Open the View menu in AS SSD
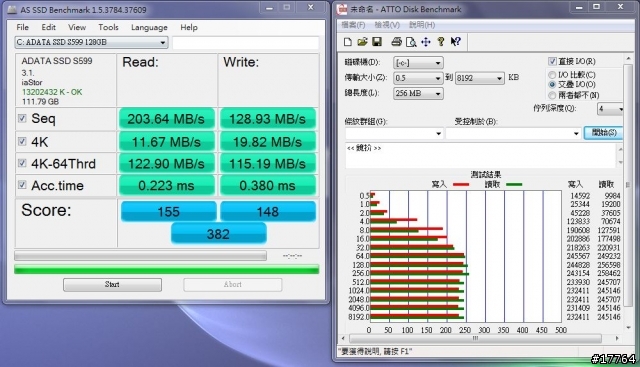The width and height of the screenshot is (640, 367). 77,27
